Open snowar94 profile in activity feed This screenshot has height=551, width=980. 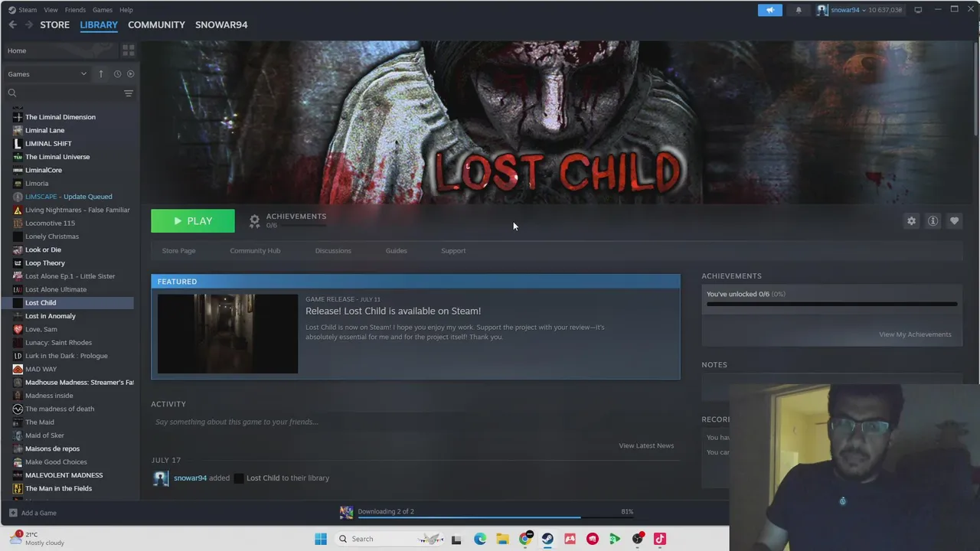[x=190, y=478]
